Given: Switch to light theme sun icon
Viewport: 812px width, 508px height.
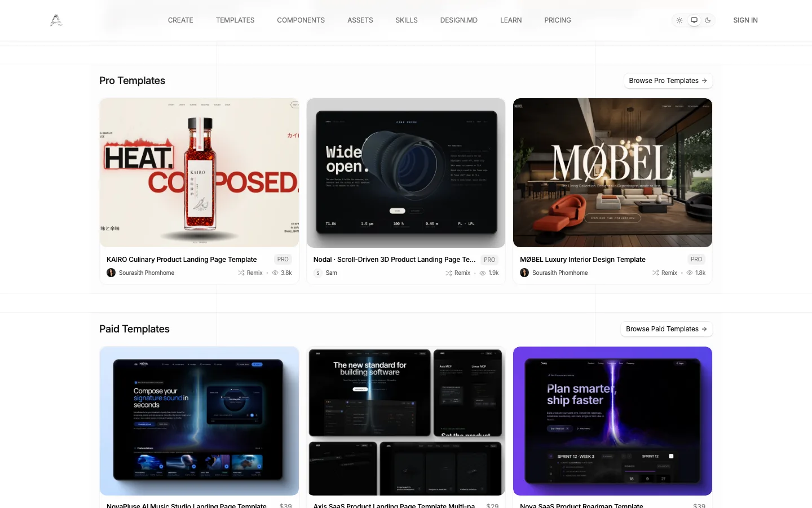Looking at the screenshot, I should (679, 20).
